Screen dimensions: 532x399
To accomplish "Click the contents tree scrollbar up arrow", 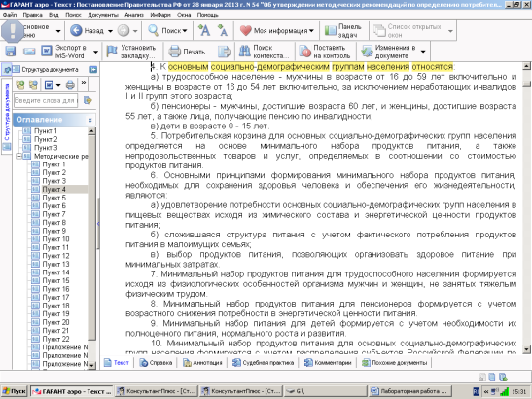I will tap(91, 131).
